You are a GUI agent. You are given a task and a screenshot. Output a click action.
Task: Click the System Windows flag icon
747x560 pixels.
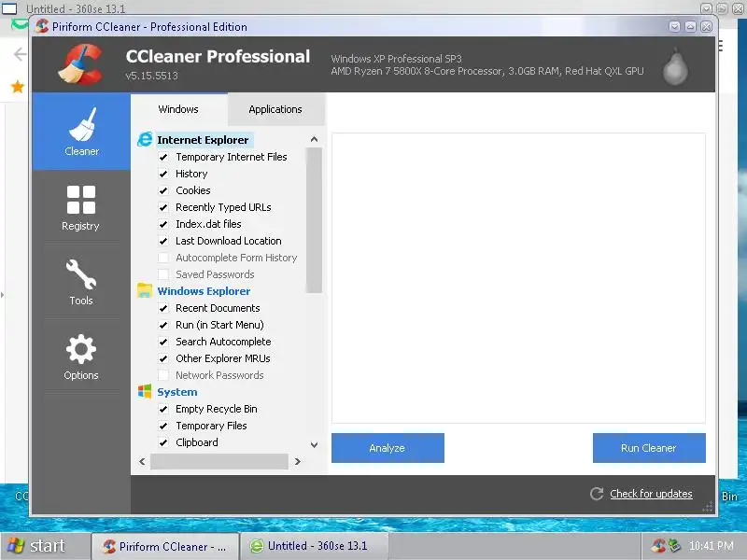[145, 391]
